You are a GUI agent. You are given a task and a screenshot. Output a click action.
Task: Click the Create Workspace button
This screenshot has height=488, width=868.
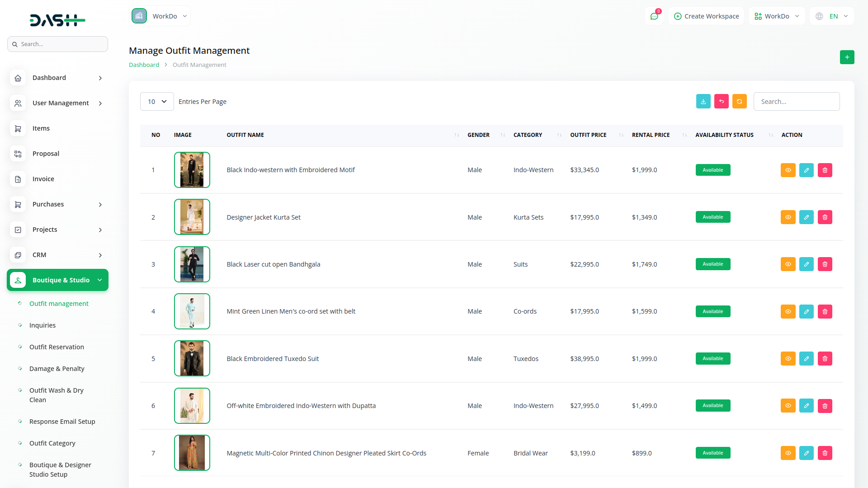click(706, 16)
